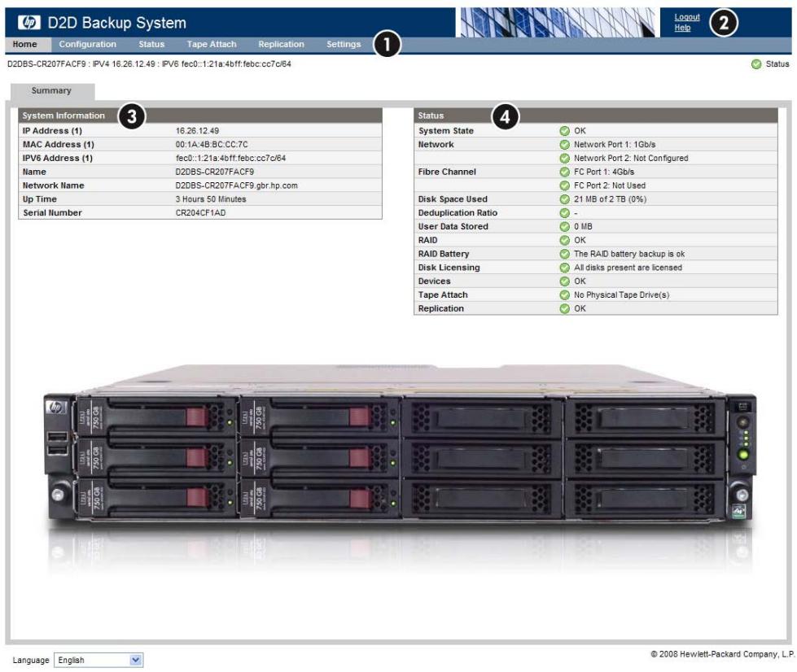Image resolution: width=797 pixels, height=672 pixels.
Task: Click Serial Number CR204CF1AD
Action: coord(200,213)
